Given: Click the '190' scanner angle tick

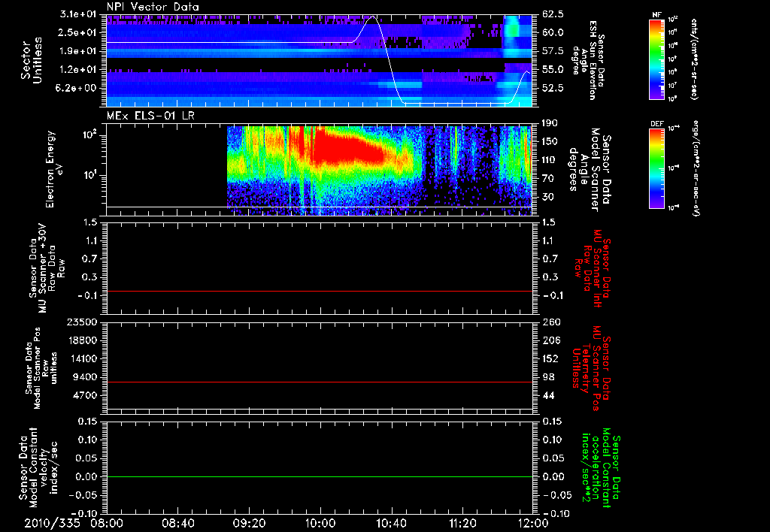Looking at the screenshot, I should [x=550, y=123].
